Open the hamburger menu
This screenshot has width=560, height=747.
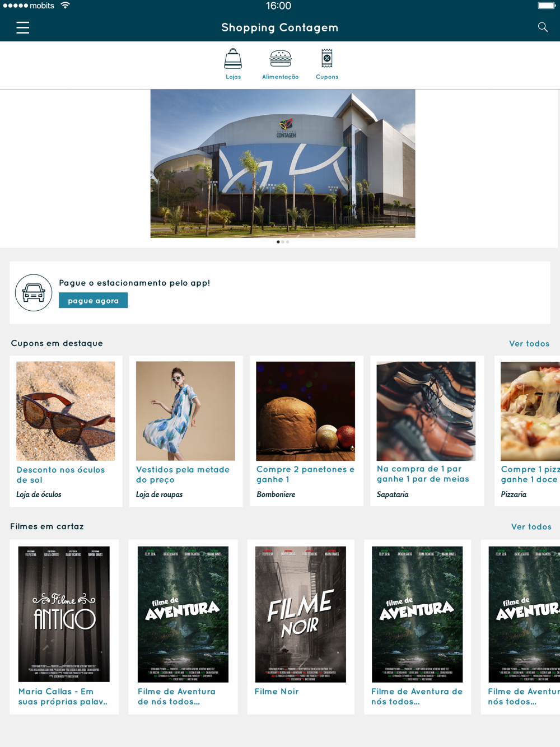[x=22, y=27]
